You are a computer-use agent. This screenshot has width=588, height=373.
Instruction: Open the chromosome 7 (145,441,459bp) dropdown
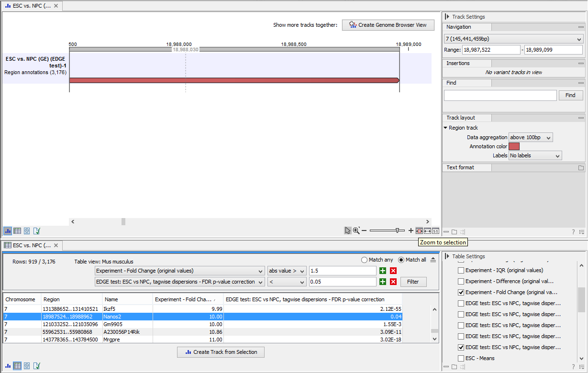(513, 39)
